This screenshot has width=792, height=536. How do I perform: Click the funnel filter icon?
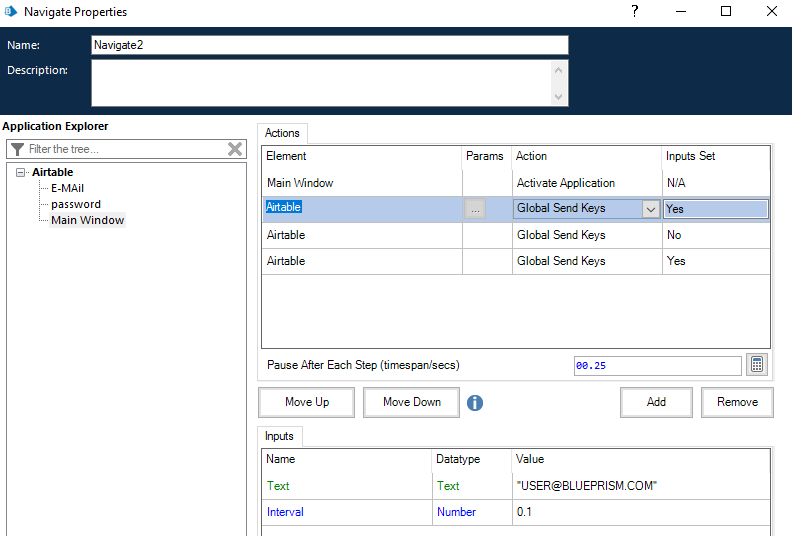[x=18, y=149]
